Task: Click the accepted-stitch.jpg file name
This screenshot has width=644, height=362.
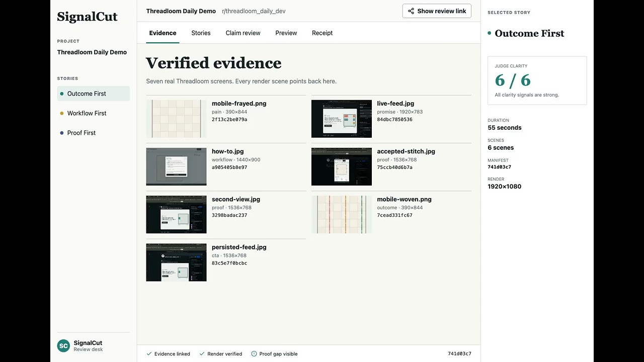Action: (406, 151)
